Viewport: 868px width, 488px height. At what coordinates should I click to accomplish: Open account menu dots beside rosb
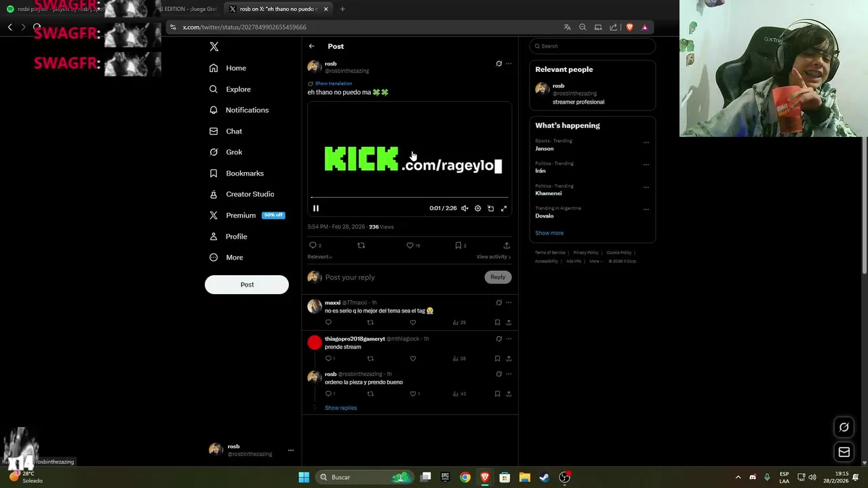pos(291,450)
